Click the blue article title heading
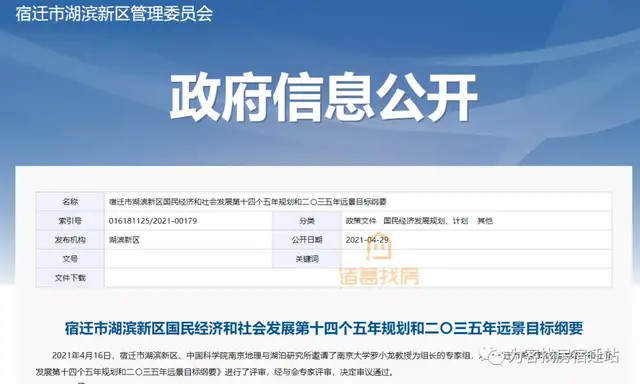 324,328
